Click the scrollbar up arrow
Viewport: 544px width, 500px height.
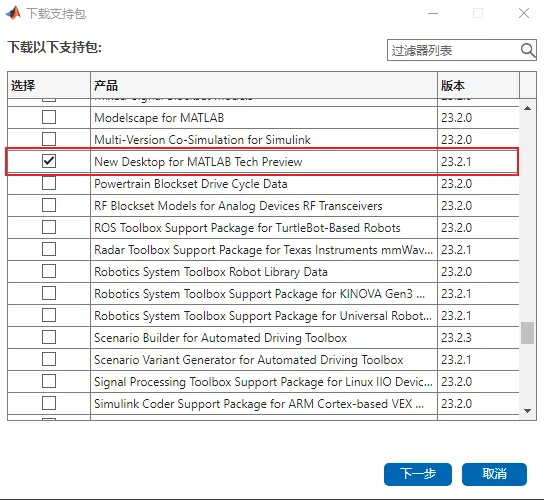(x=528, y=108)
